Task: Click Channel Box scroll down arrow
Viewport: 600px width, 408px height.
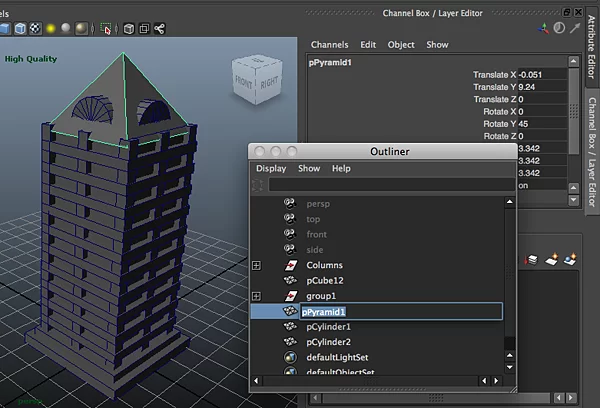Action: (573, 199)
